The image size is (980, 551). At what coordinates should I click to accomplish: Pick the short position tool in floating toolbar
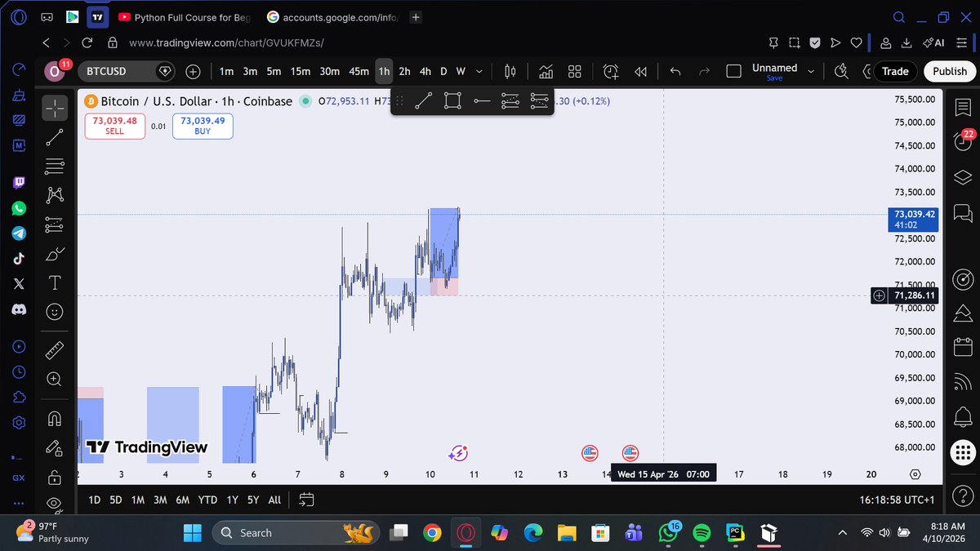(x=539, y=101)
